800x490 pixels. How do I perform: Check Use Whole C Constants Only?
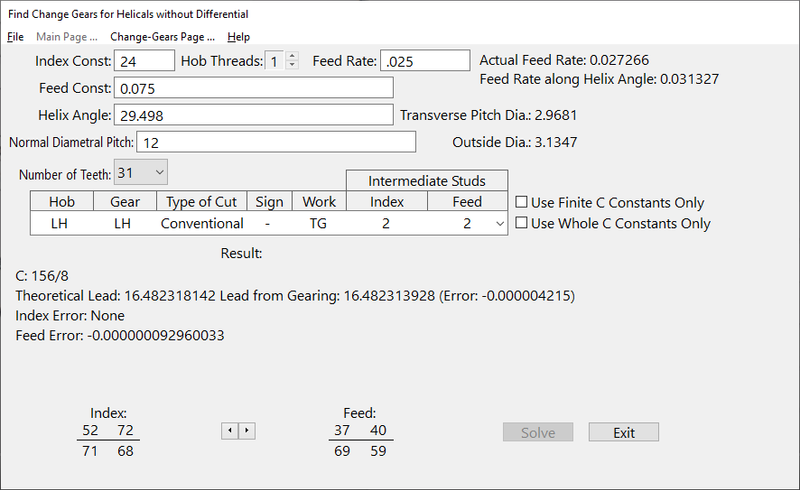click(x=522, y=224)
